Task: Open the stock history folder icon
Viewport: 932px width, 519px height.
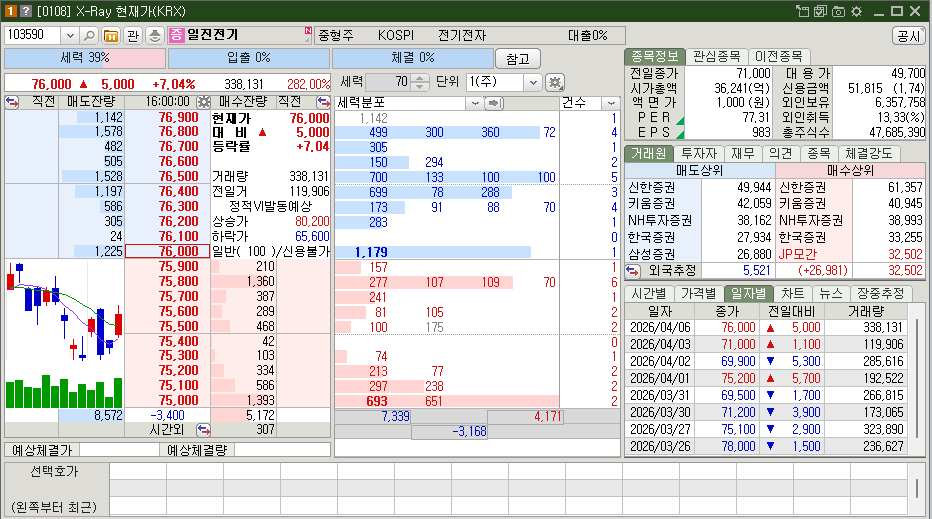Action: pyautogui.click(x=111, y=36)
